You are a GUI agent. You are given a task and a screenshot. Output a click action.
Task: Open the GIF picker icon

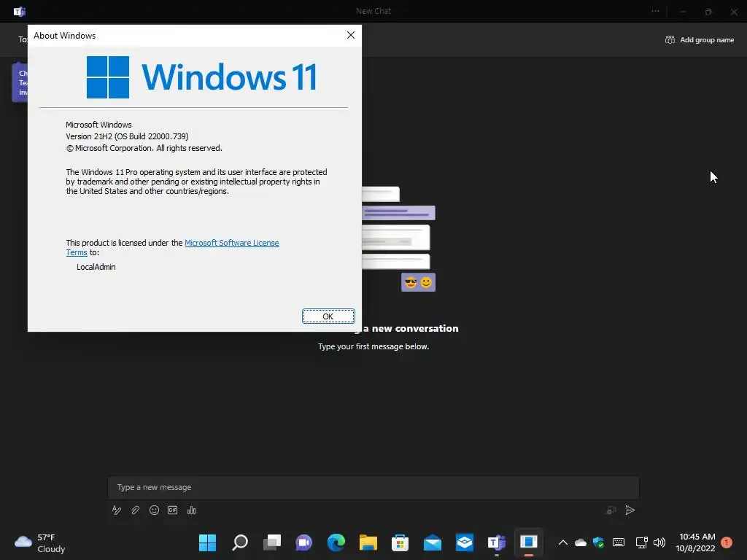tap(172, 510)
